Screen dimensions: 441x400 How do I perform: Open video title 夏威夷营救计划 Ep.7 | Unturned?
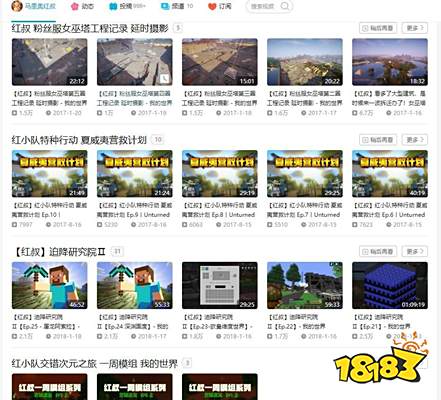[305, 210]
